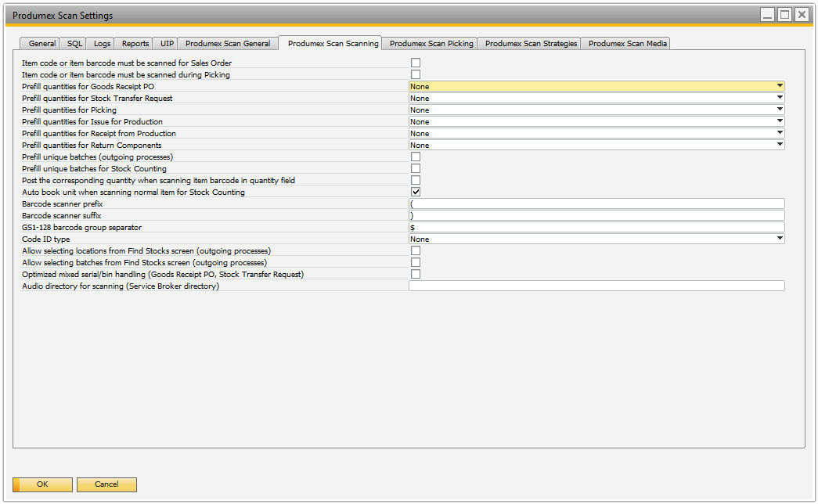This screenshot has height=504, width=818.
Task: Close the Produmex Scan Settings window
Action: 802,15
